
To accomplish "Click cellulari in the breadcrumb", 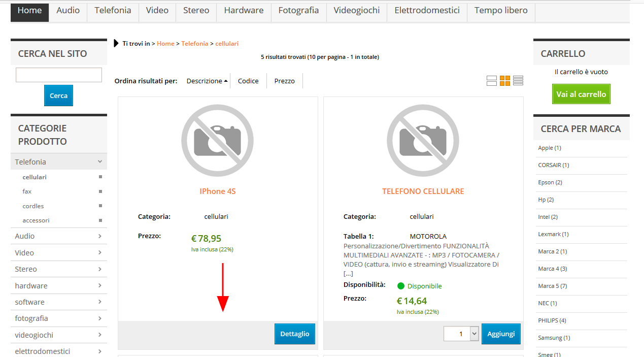I will tap(227, 44).
